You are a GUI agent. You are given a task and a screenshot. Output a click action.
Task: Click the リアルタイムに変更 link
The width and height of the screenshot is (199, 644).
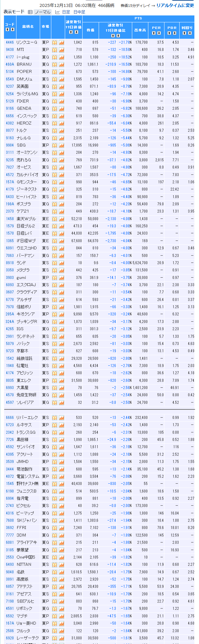pyautogui.click(x=175, y=6)
